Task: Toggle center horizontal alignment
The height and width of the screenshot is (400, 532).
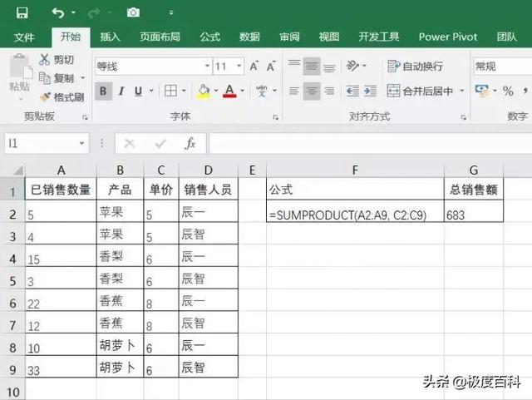Action: pyautogui.click(x=312, y=91)
